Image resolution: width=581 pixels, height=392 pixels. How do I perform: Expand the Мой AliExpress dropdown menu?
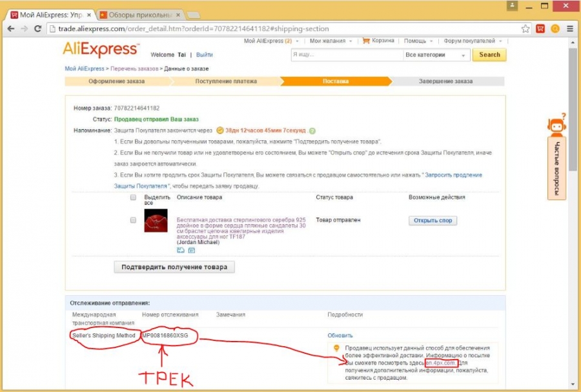(x=271, y=41)
